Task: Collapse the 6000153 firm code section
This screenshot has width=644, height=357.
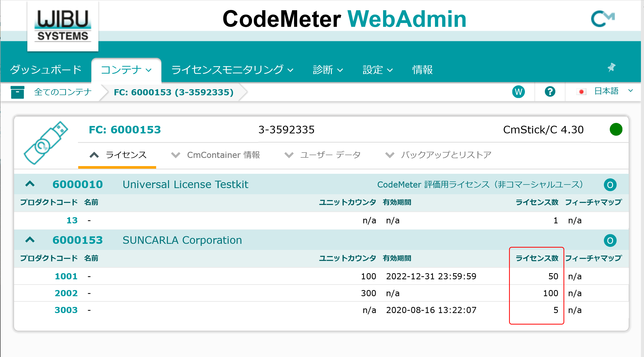Action: (30, 240)
